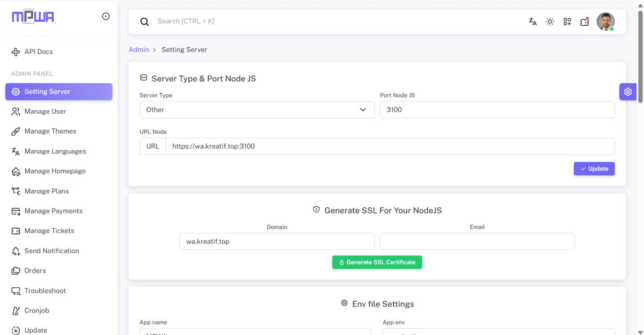644x335 pixels.
Task: Click the Manage Plans icon
Action: click(x=16, y=191)
